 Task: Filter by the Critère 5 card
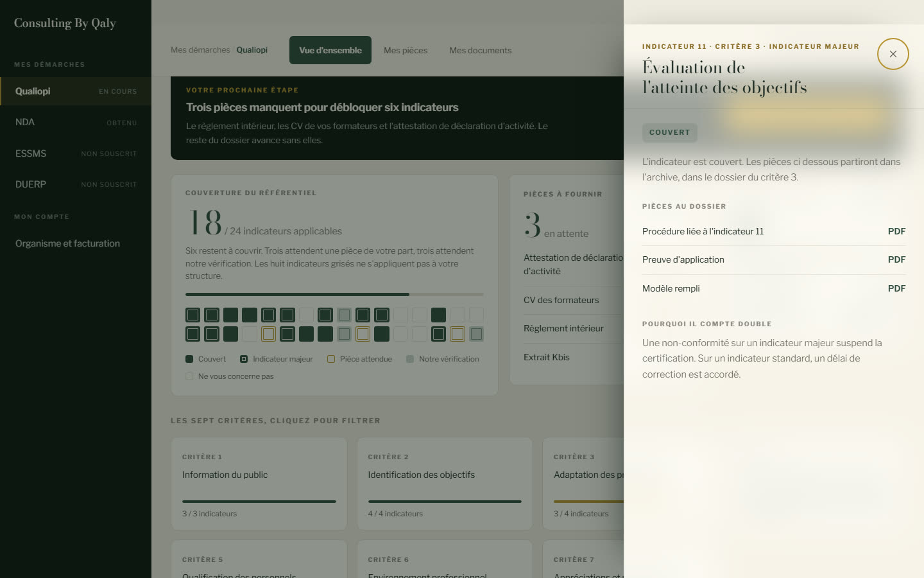point(259,559)
